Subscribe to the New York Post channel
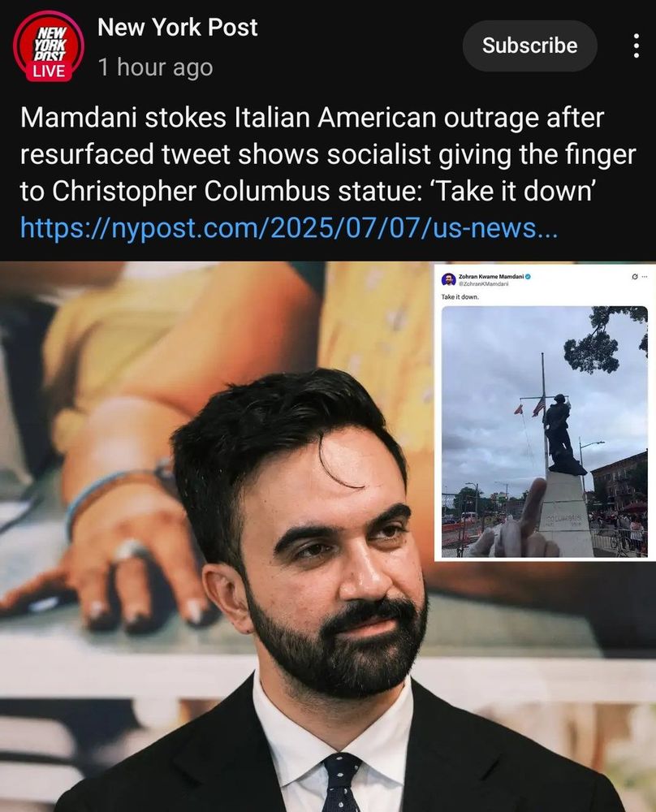 [x=529, y=45]
